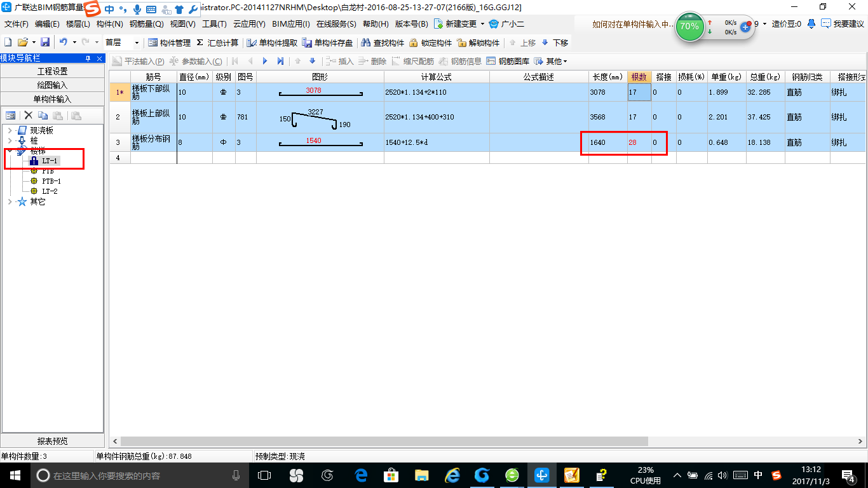Viewport: 868px width, 488px height.
Task: Open the 编辑(E) menu
Action: click(x=47, y=24)
